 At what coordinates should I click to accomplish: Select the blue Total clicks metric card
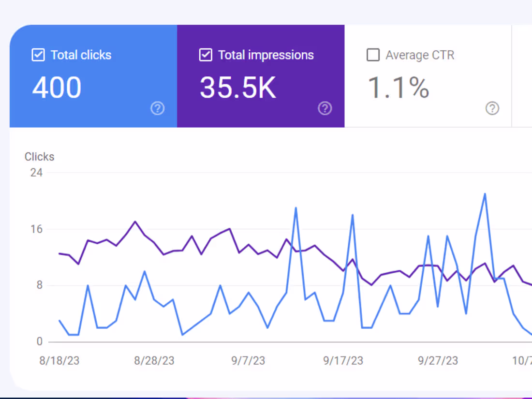(x=93, y=76)
